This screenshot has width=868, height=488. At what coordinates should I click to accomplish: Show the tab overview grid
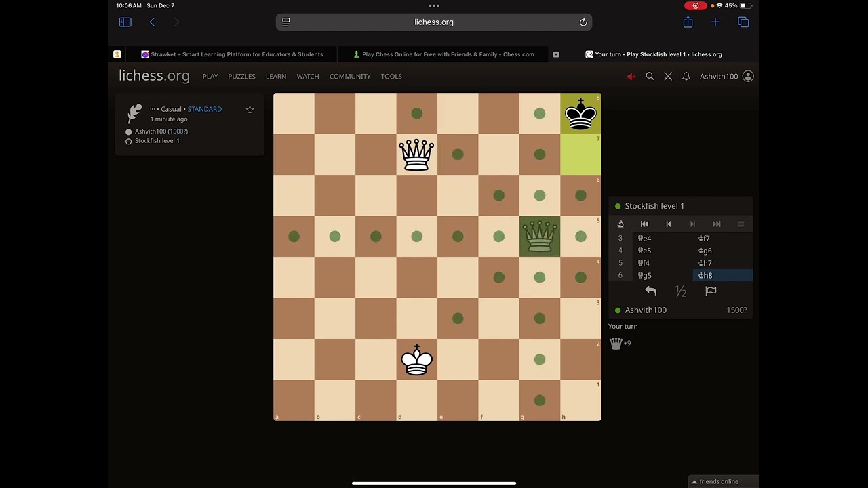tap(743, 22)
